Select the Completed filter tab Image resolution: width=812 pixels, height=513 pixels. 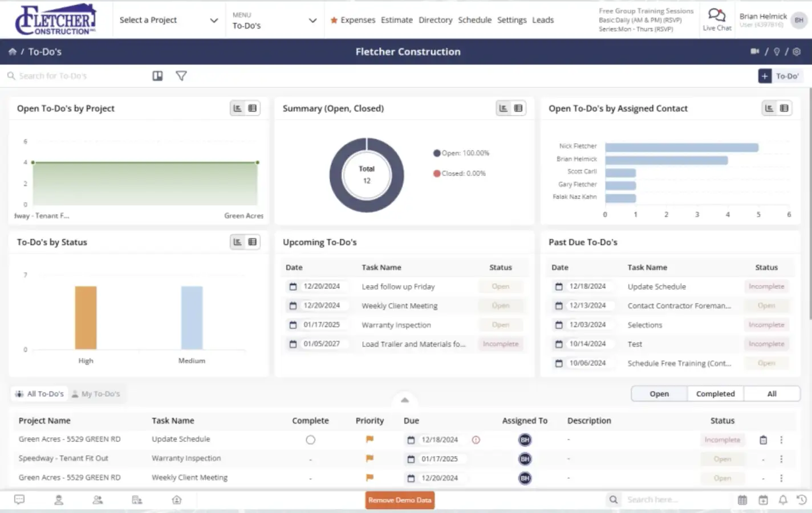click(715, 394)
